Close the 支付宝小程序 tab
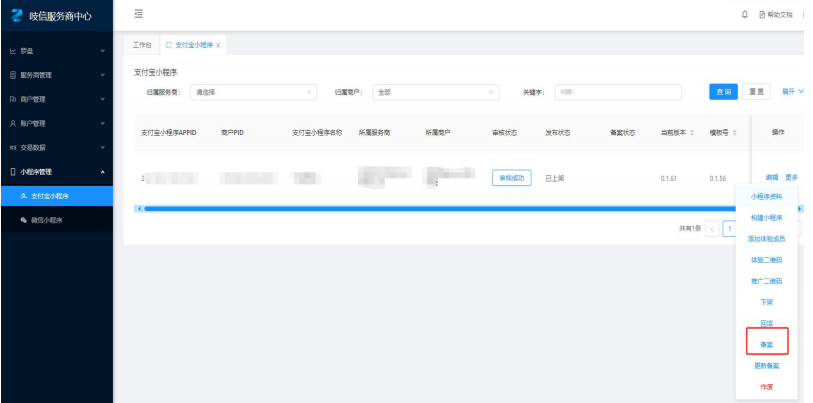 pos(219,46)
